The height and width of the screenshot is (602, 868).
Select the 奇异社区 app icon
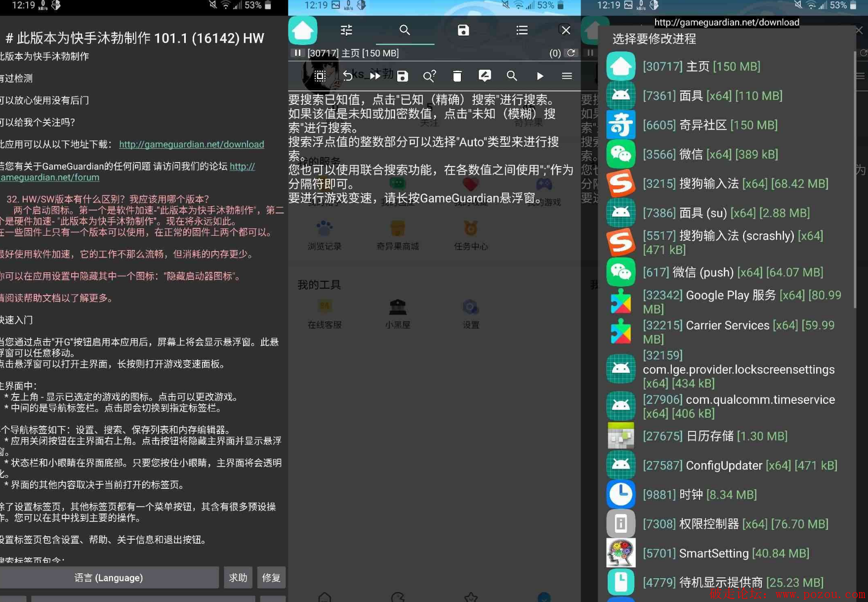coord(620,125)
